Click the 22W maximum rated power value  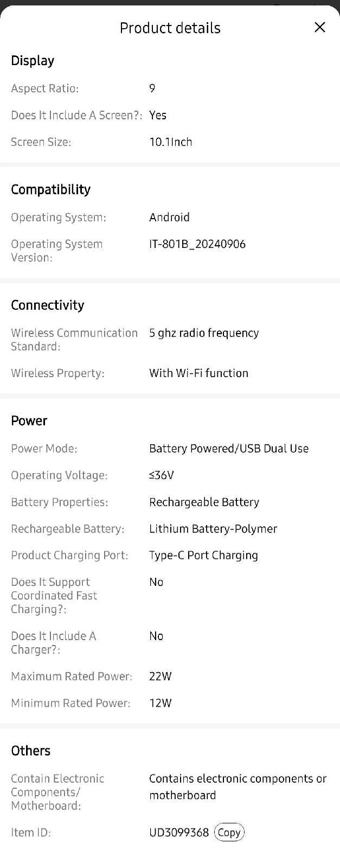click(x=160, y=676)
